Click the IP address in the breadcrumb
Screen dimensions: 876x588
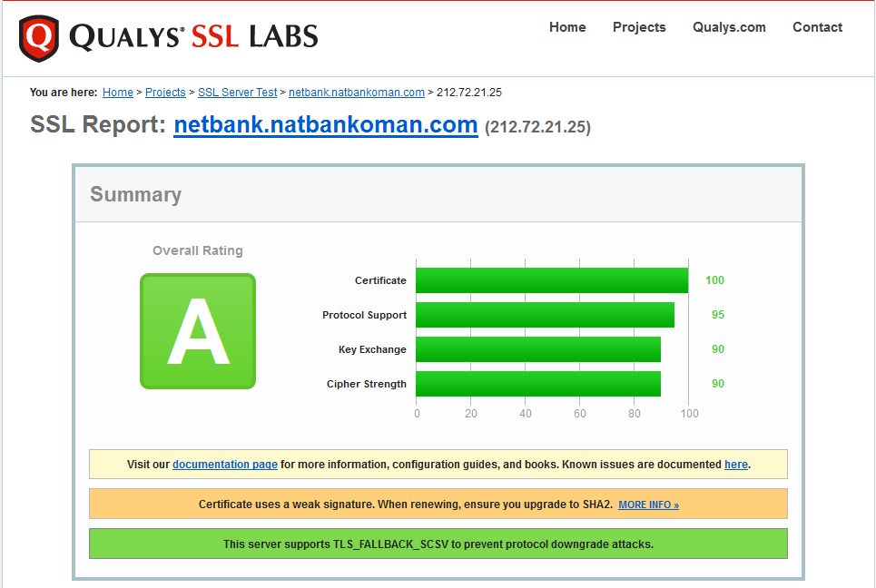coord(469,93)
